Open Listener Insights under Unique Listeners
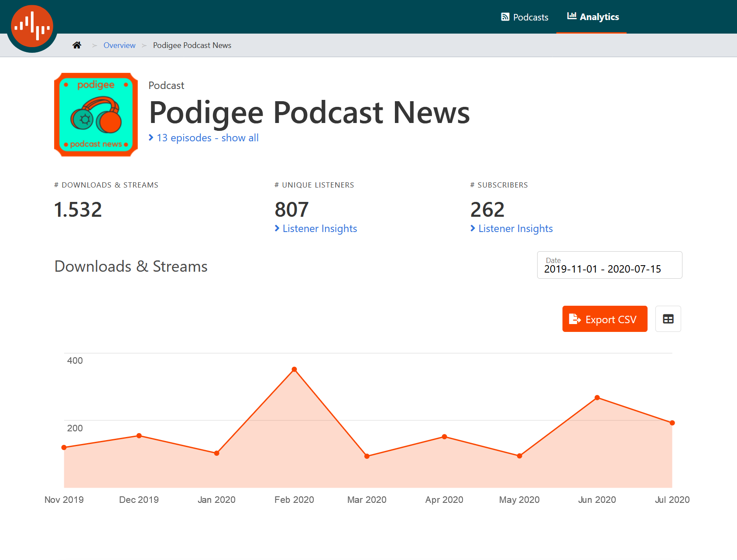The image size is (737, 560). coord(316,229)
